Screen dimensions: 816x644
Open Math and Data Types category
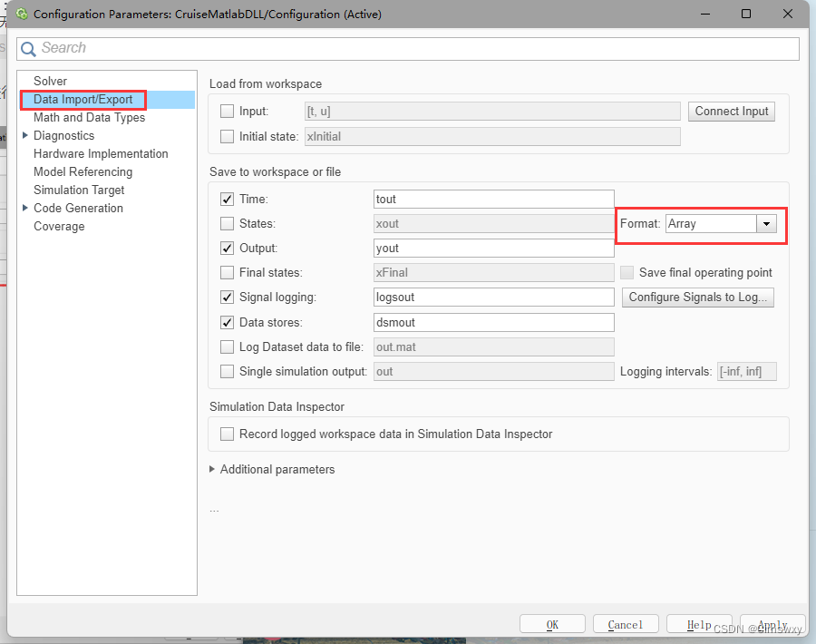90,118
